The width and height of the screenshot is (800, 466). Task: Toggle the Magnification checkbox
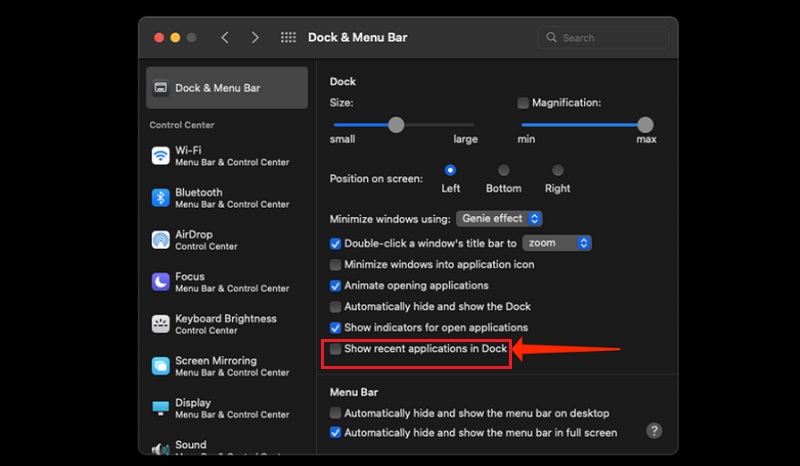[523, 103]
